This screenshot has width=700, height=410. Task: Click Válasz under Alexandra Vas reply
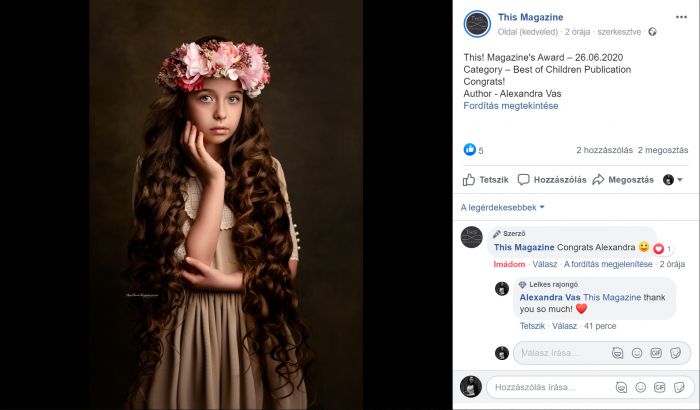point(564,326)
